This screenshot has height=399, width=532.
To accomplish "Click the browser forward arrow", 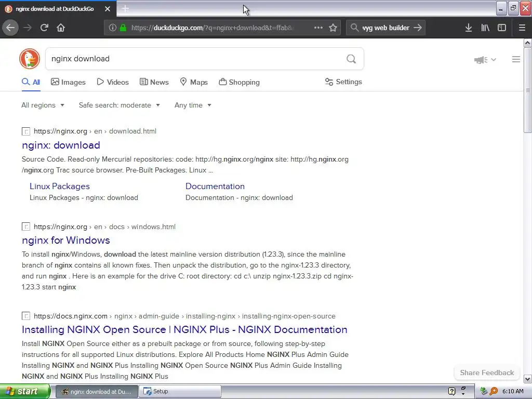I will coord(28,28).
